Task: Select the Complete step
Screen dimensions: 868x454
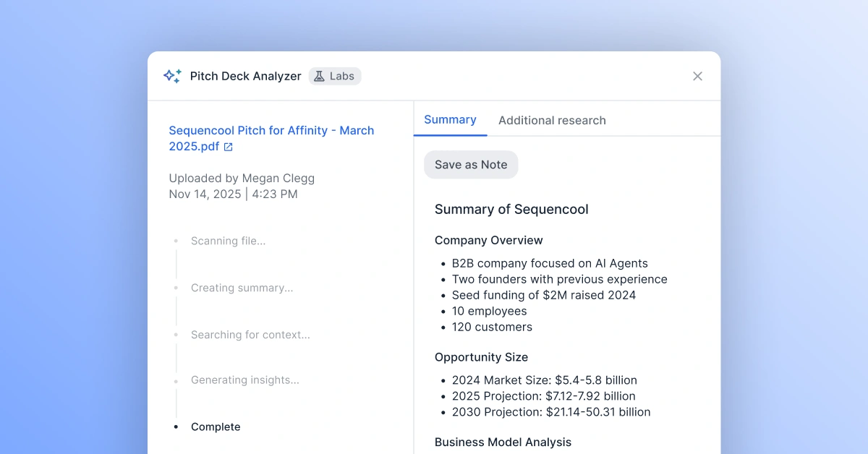Action: pyautogui.click(x=216, y=427)
